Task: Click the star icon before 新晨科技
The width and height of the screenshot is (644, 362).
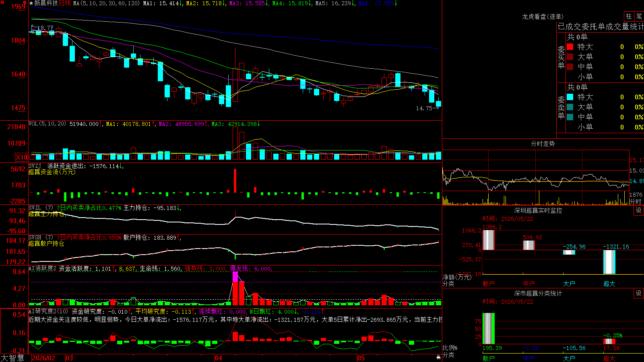Action: 31,3
